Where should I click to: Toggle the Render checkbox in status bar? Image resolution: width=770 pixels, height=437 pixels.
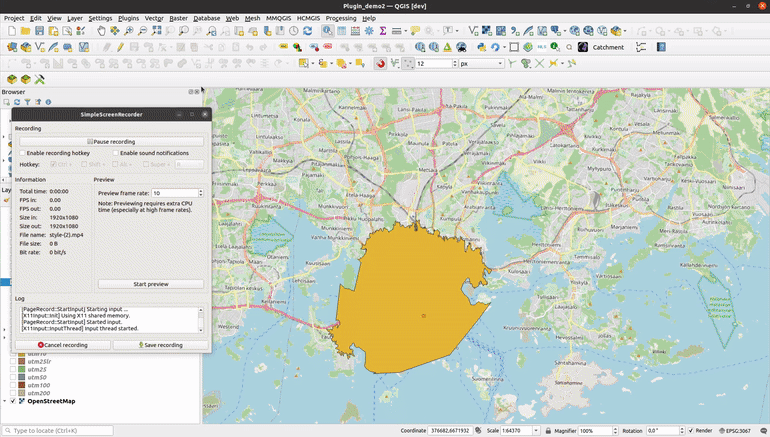[691, 431]
